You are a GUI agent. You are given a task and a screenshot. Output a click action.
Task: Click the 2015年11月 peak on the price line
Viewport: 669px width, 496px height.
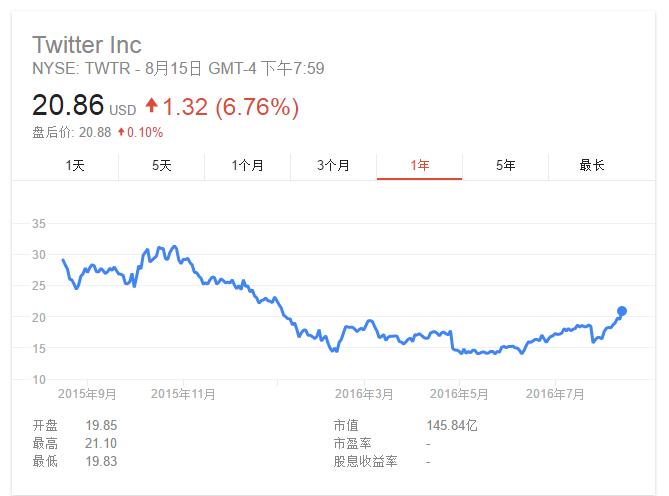[174, 247]
